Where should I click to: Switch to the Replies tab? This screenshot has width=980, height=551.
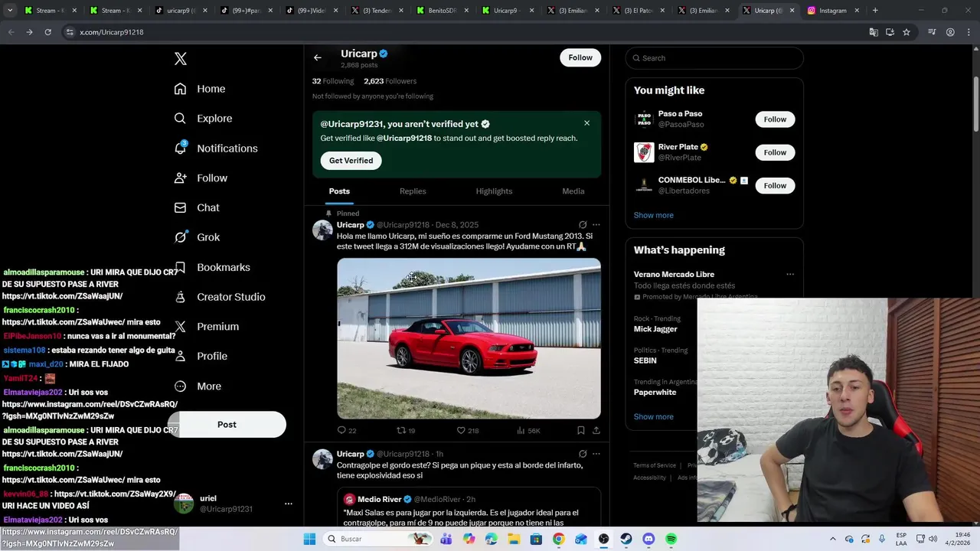tap(413, 191)
